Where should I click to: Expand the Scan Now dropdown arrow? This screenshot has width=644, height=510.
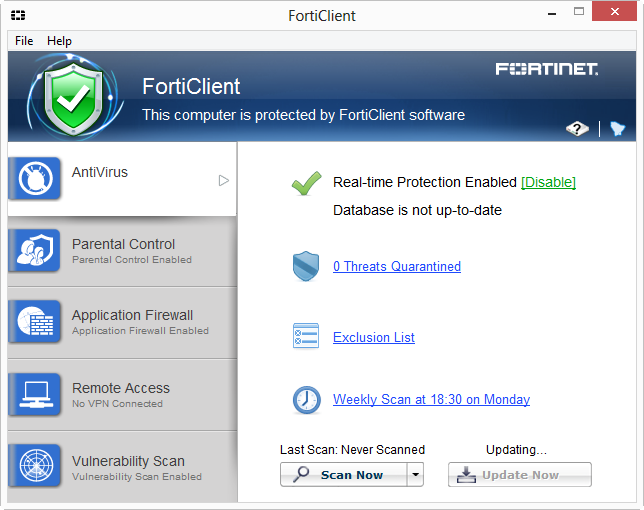pos(415,475)
